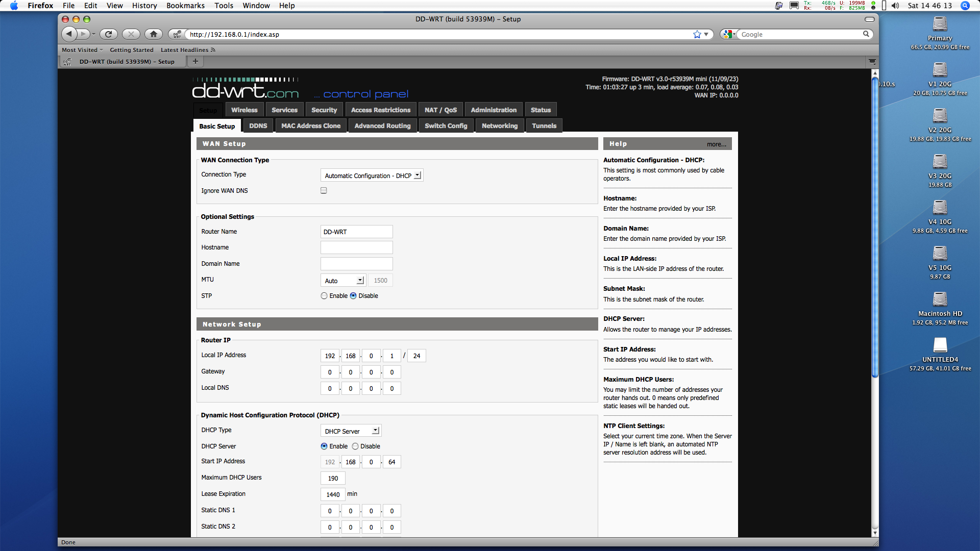Select the V3 20G drive icon
980x551 pixels.
(x=940, y=162)
